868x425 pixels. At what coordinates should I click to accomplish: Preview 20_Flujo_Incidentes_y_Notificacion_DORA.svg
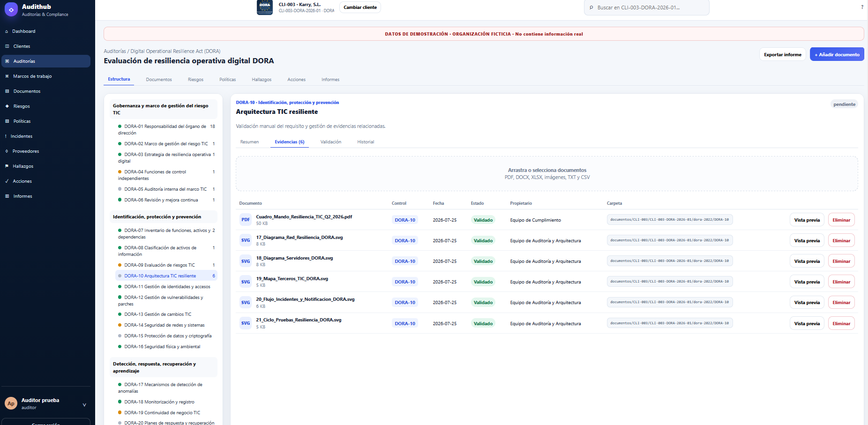click(807, 302)
